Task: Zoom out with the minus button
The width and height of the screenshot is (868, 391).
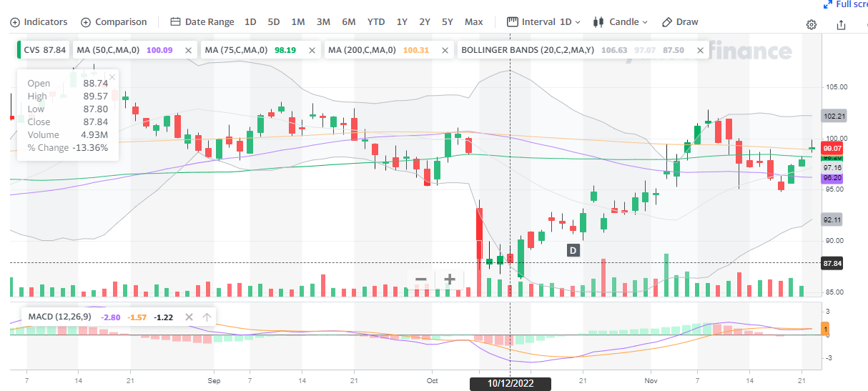Action: pos(421,279)
